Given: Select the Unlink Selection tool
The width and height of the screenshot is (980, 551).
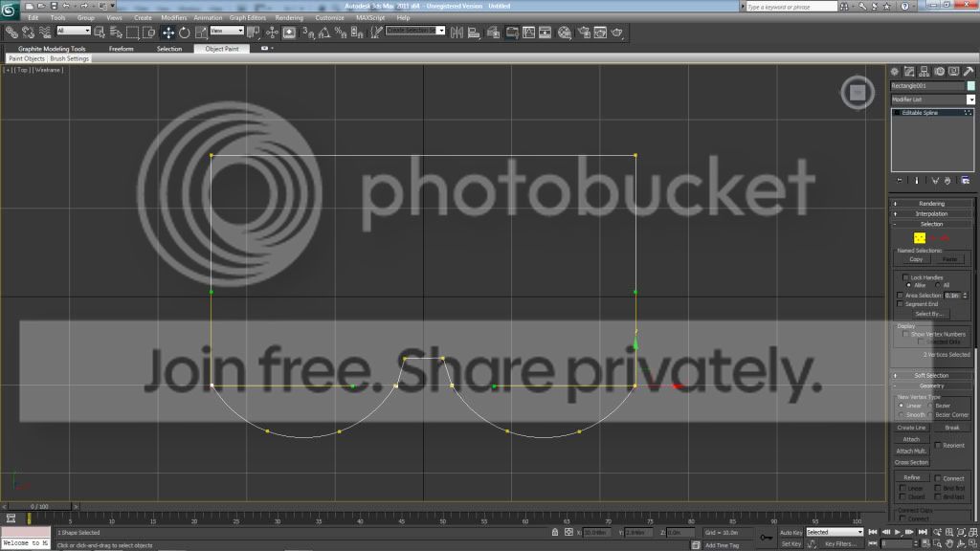Looking at the screenshot, I should pyautogui.click(x=28, y=33).
